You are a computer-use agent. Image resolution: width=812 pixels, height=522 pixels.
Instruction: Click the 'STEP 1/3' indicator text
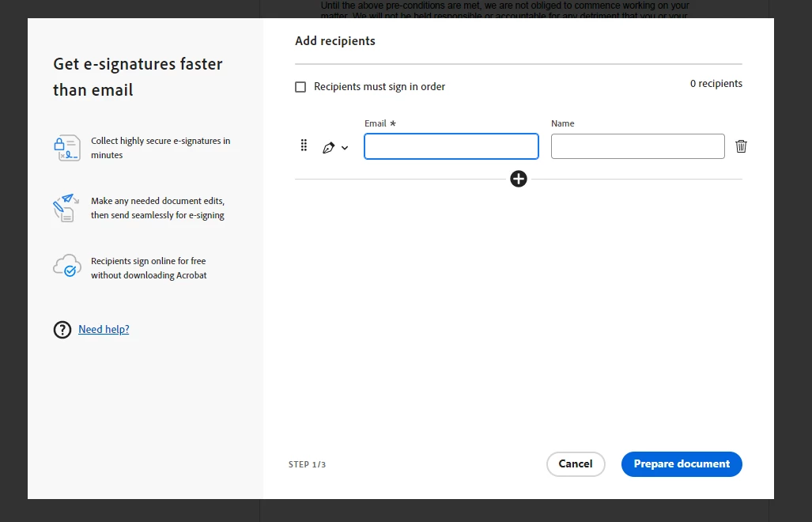click(x=307, y=464)
